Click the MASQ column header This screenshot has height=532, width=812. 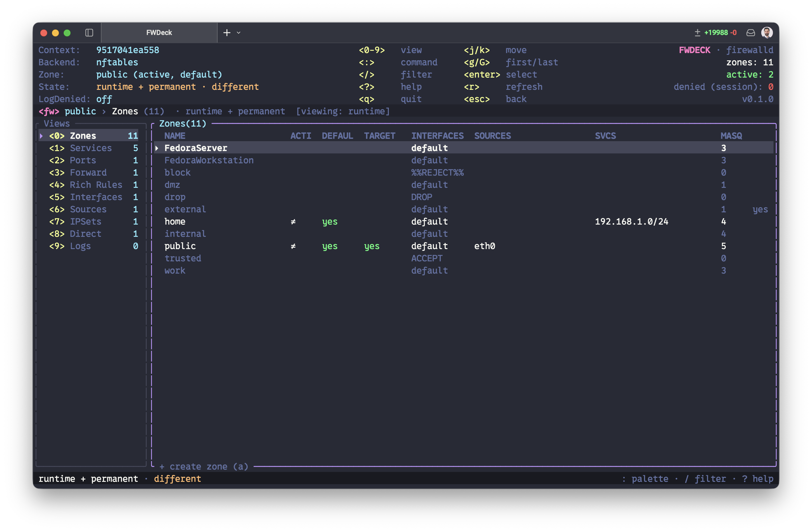731,136
